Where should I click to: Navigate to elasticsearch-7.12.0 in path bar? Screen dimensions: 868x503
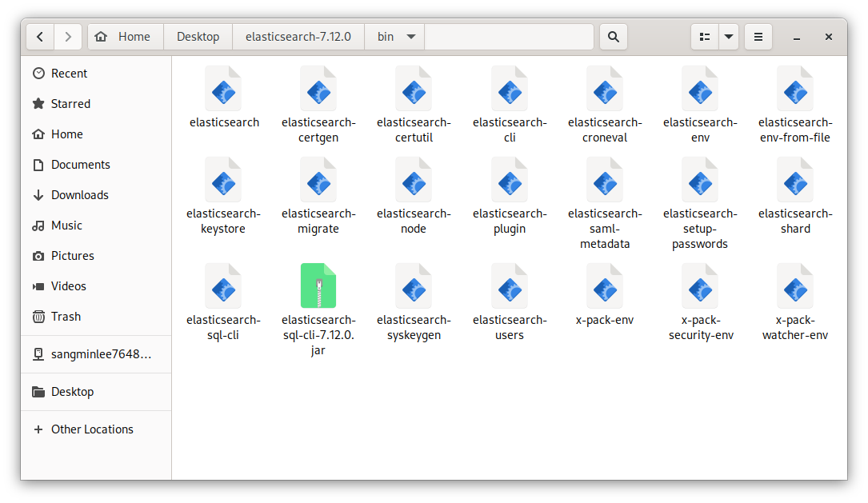click(x=298, y=37)
